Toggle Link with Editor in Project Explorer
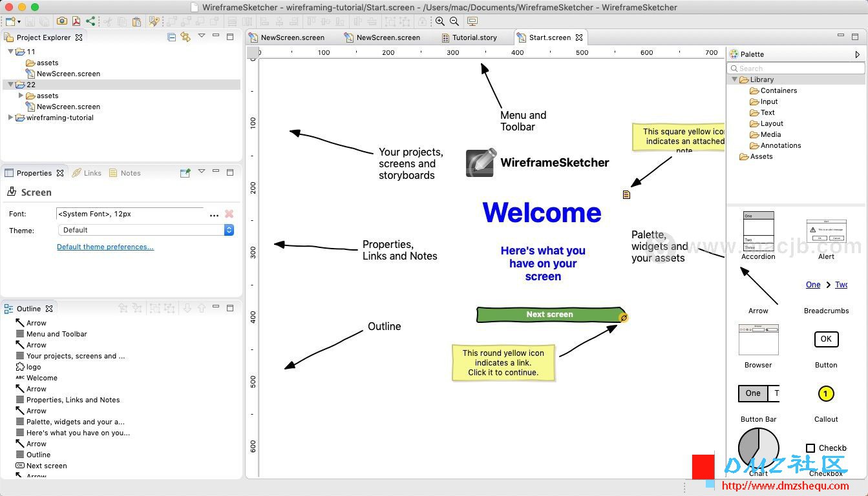Image resolution: width=868 pixels, height=496 pixels. point(185,37)
